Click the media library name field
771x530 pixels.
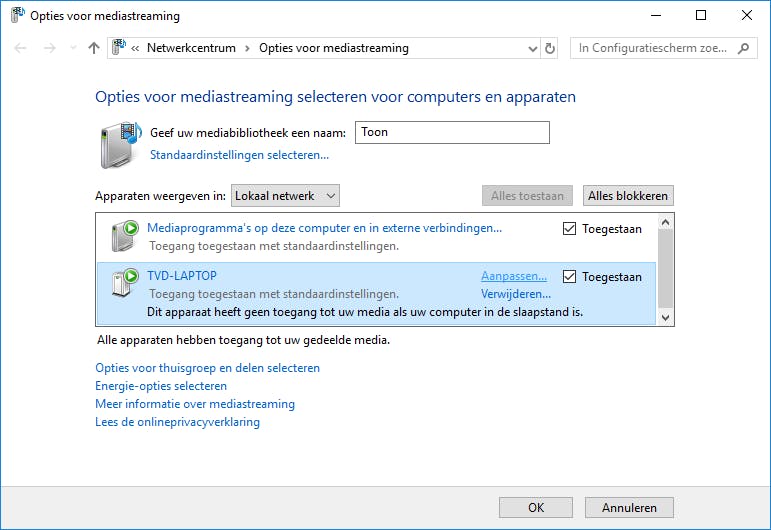coord(452,133)
